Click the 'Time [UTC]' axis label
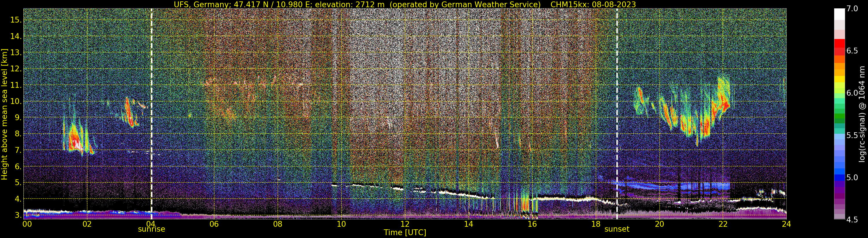Image resolution: width=868 pixels, height=238 pixels. tap(405, 232)
